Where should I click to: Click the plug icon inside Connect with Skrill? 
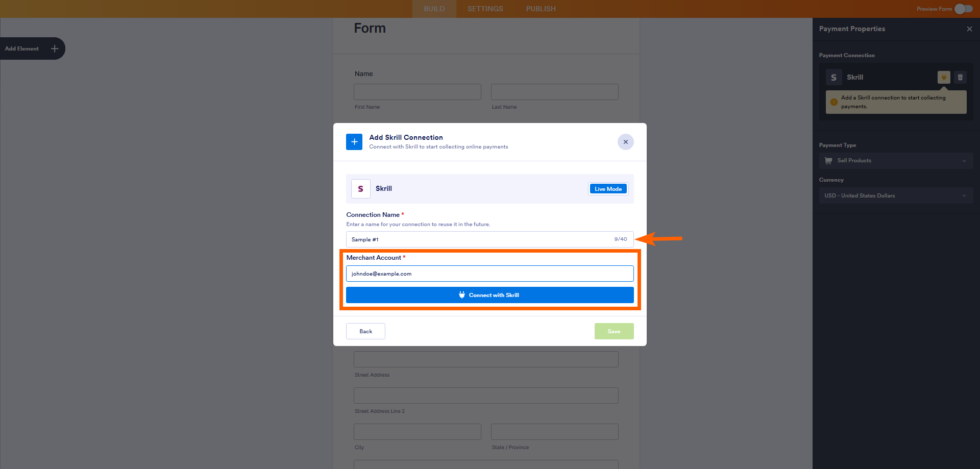point(462,294)
